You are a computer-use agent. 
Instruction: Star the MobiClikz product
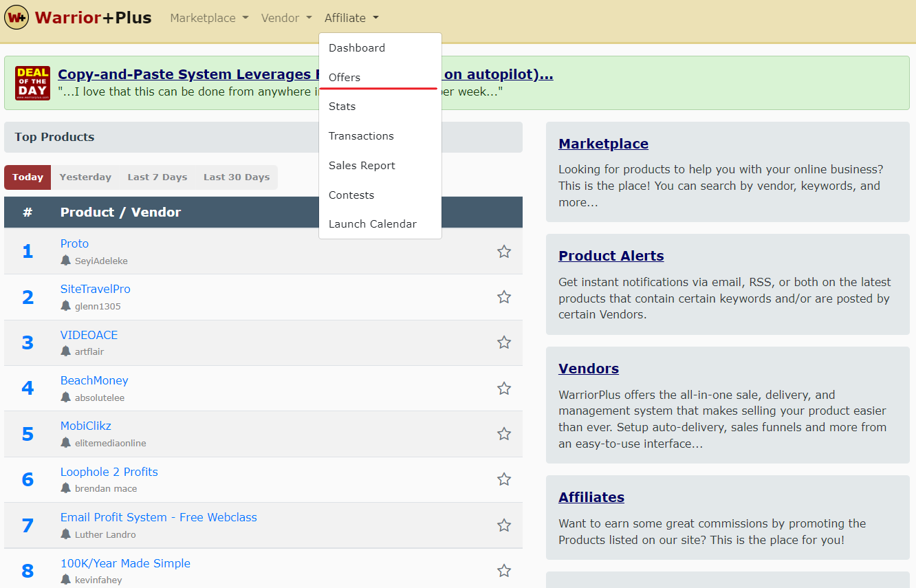[x=504, y=434]
